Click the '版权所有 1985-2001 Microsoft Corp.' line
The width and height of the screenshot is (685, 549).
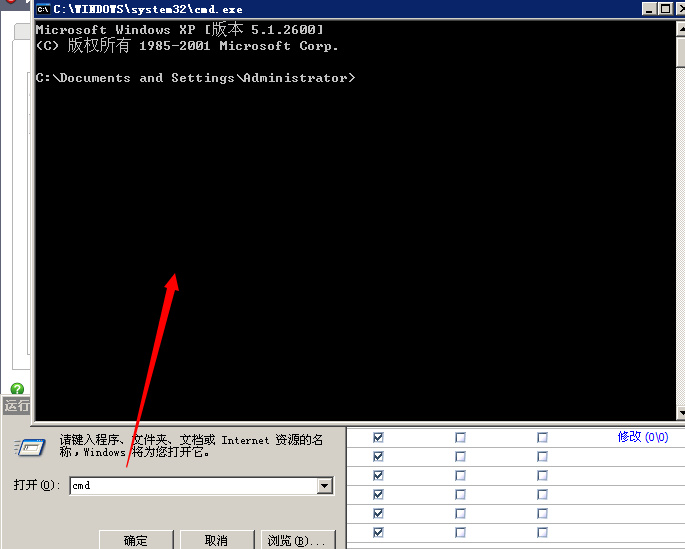point(187,45)
